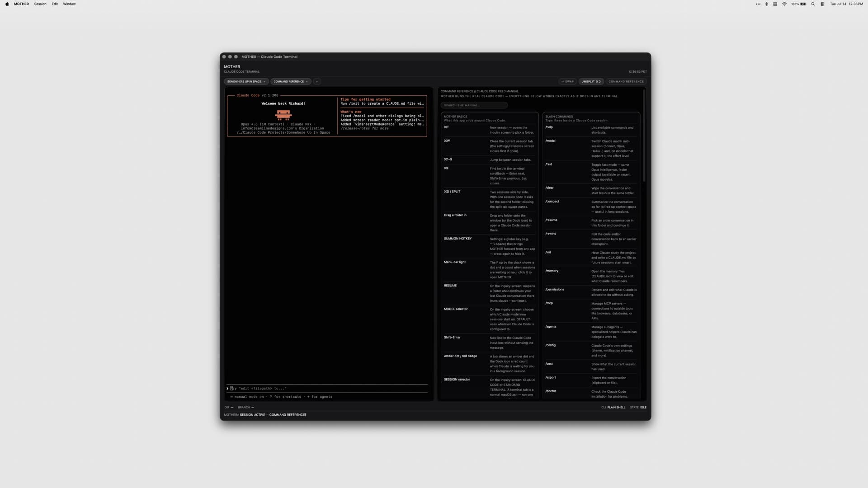Click the Shift+Enter entry
This screenshot has width=868, height=488.
490,343
